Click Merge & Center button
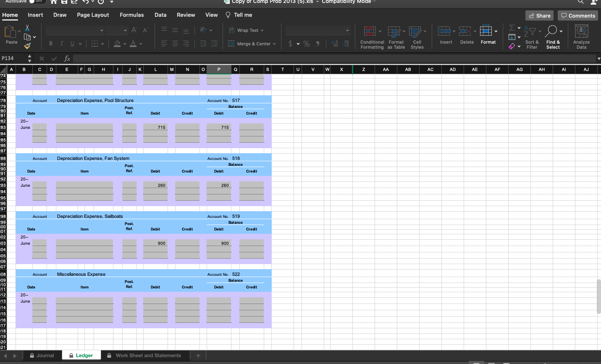 point(252,44)
